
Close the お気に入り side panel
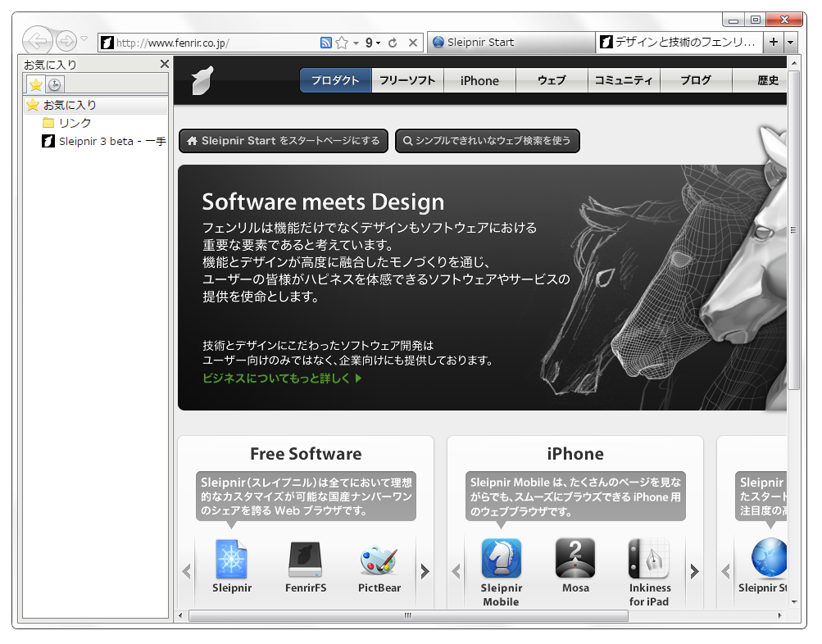click(x=164, y=64)
